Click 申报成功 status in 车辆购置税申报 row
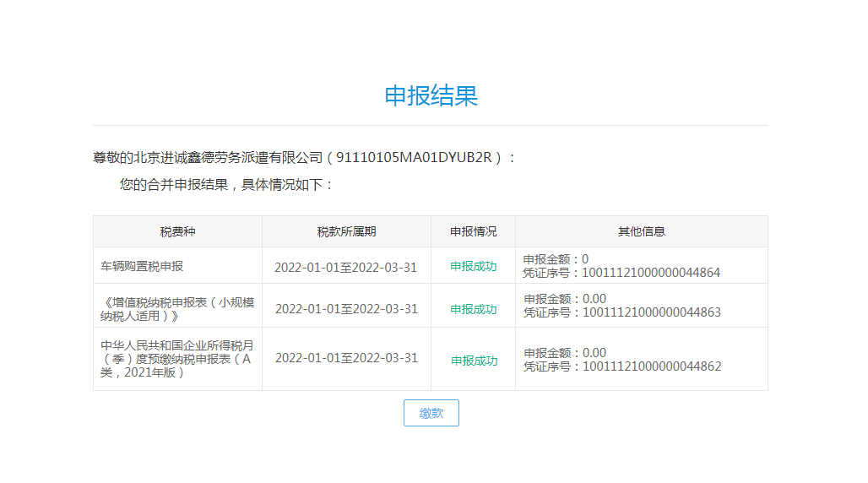 (x=474, y=267)
